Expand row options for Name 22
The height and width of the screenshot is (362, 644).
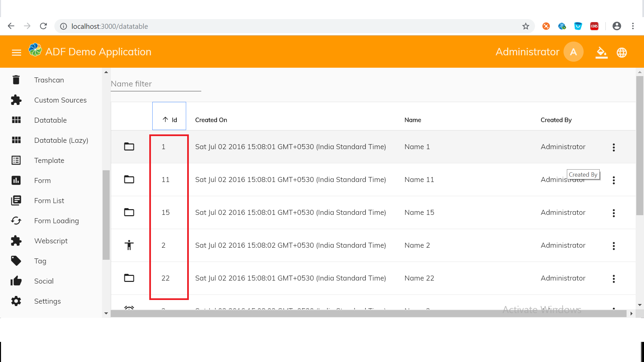click(614, 278)
